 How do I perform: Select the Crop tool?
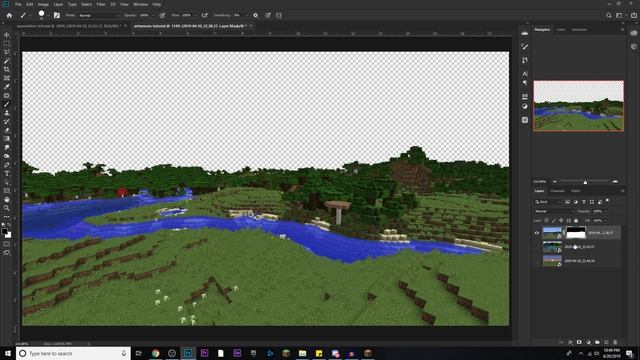point(7,69)
